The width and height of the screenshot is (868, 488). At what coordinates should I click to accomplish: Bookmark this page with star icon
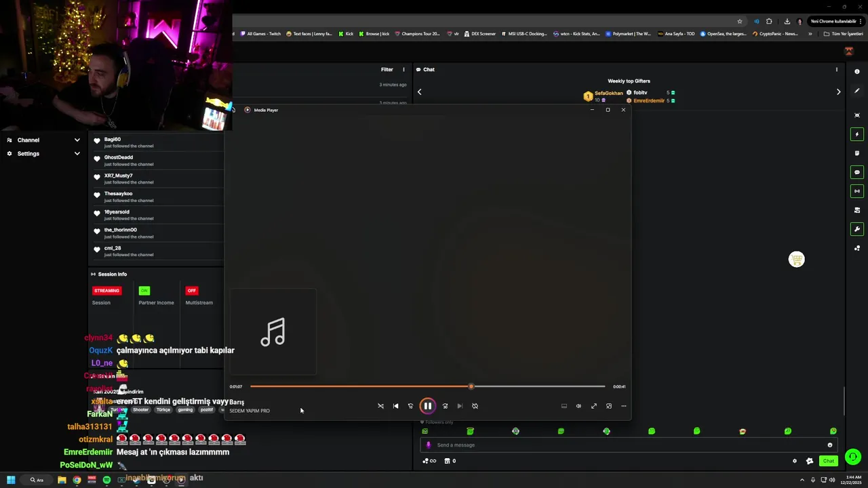point(740,21)
